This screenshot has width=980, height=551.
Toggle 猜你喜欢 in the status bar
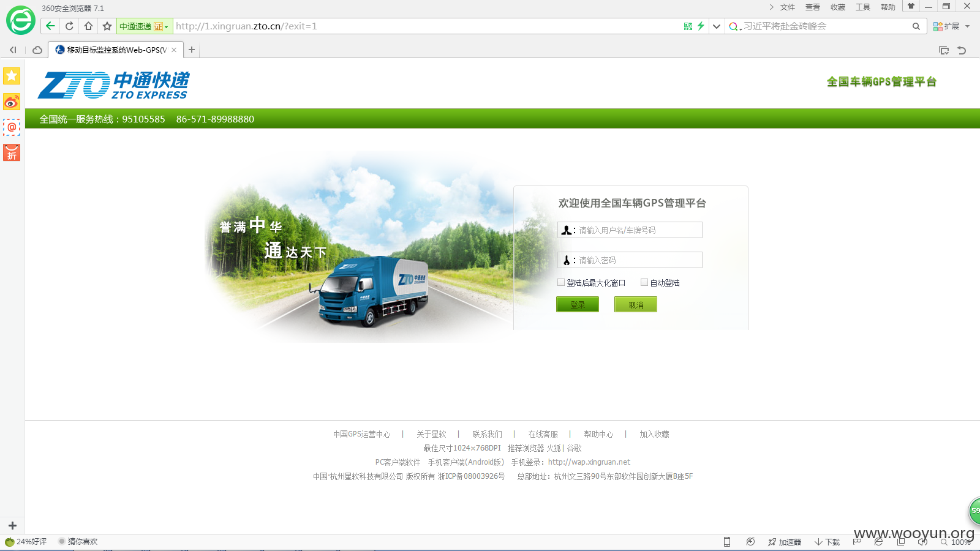tap(78, 541)
